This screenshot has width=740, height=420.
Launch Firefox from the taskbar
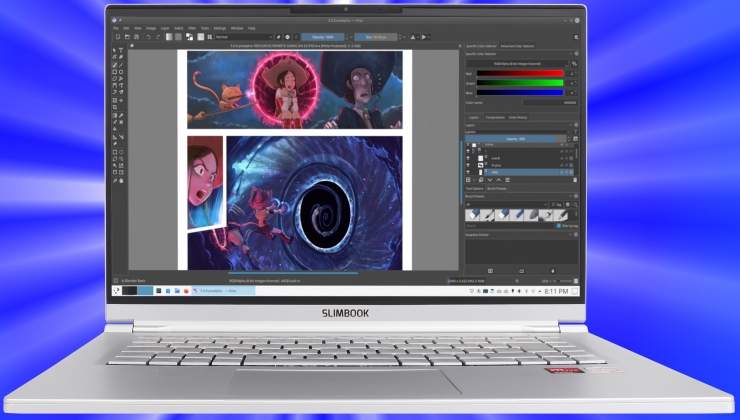tap(186, 291)
